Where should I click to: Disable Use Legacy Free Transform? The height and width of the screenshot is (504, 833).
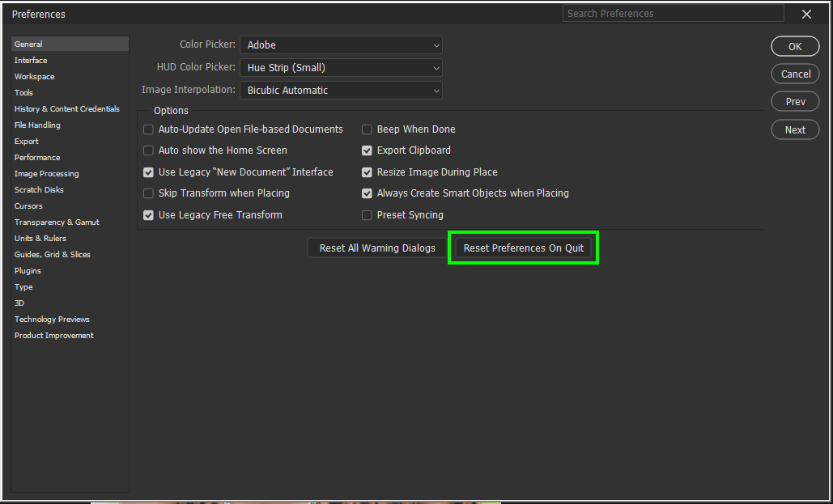[148, 215]
